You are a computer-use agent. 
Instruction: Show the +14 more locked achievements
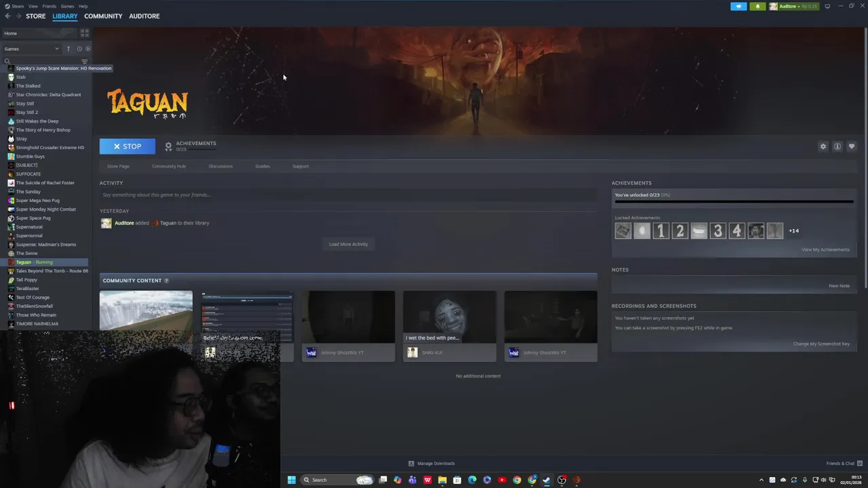point(793,231)
